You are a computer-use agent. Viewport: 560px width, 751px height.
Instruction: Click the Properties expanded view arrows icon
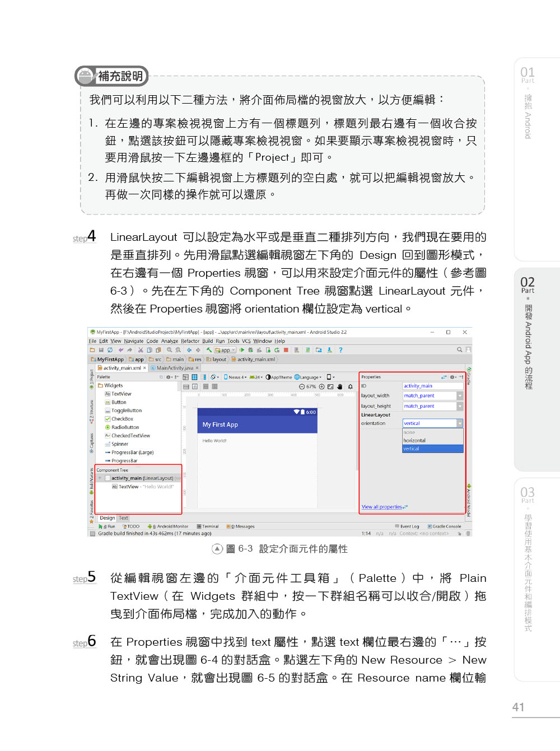(x=444, y=377)
